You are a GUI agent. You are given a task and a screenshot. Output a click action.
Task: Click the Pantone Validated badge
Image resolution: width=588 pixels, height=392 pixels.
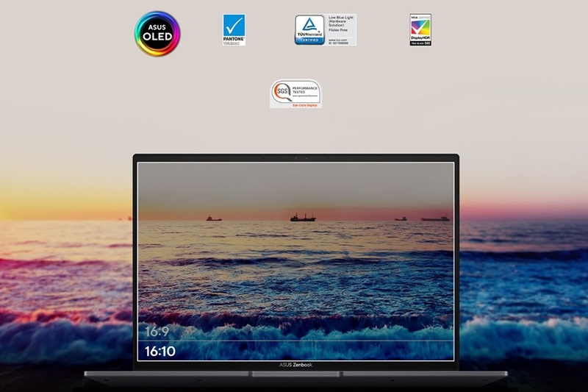click(x=234, y=30)
